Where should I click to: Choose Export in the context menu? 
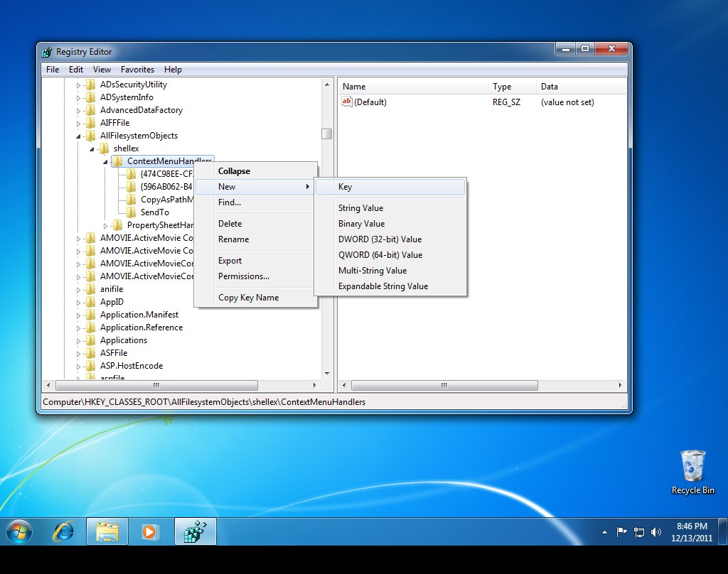point(256,261)
